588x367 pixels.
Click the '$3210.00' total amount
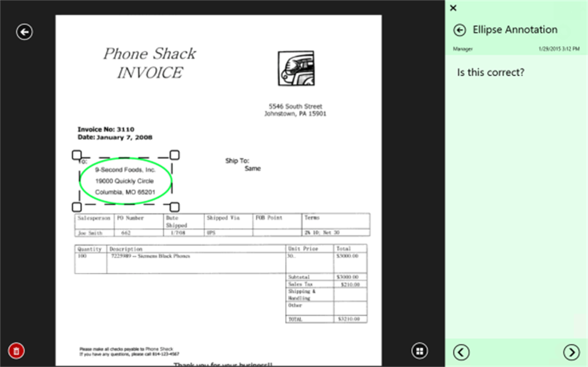click(x=349, y=319)
